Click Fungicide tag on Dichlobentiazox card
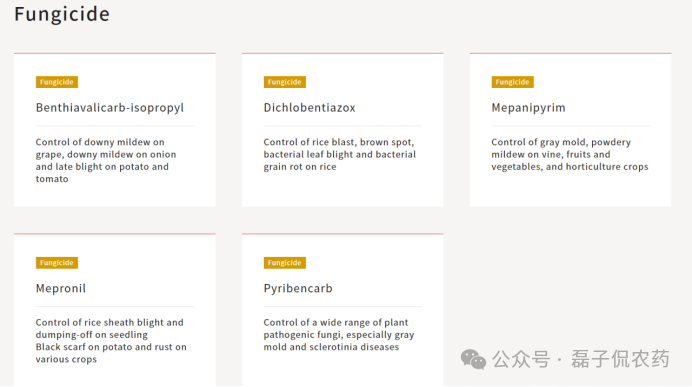 pyautogui.click(x=285, y=82)
